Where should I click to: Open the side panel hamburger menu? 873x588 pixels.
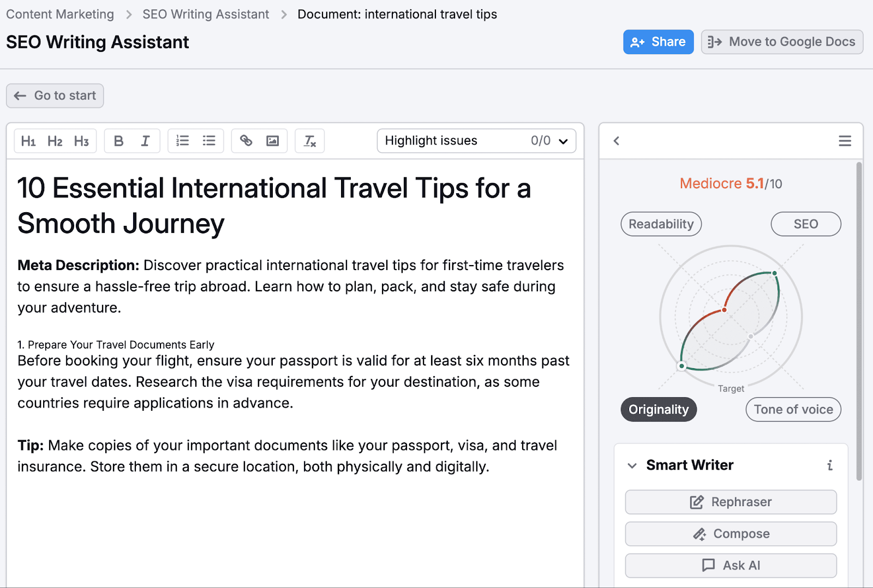coord(845,141)
